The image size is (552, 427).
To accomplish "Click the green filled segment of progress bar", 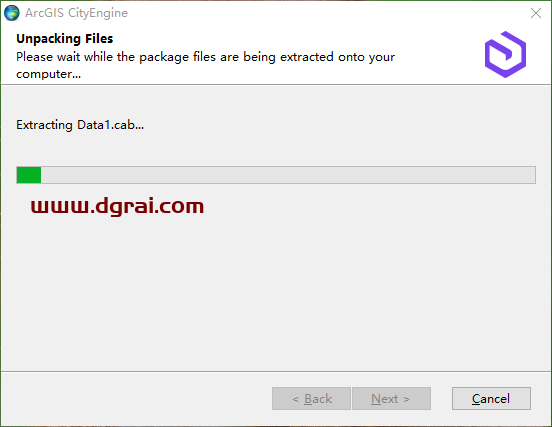I will coord(29,175).
